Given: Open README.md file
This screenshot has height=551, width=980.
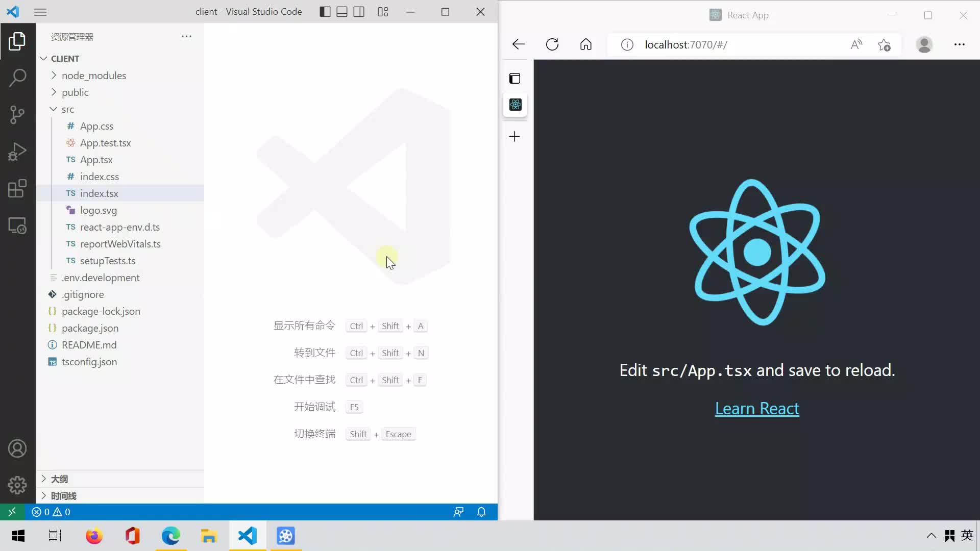Looking at the screenshot, I should 120,345.
